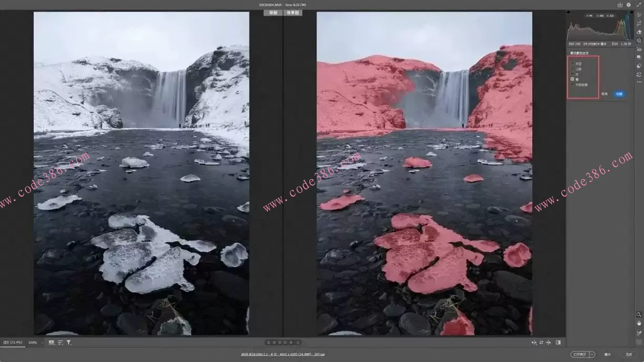Screen dimensions: 644x362
Task: Enable the 天空 (Sky) checkbox
Action: click(x=572, y=64)
